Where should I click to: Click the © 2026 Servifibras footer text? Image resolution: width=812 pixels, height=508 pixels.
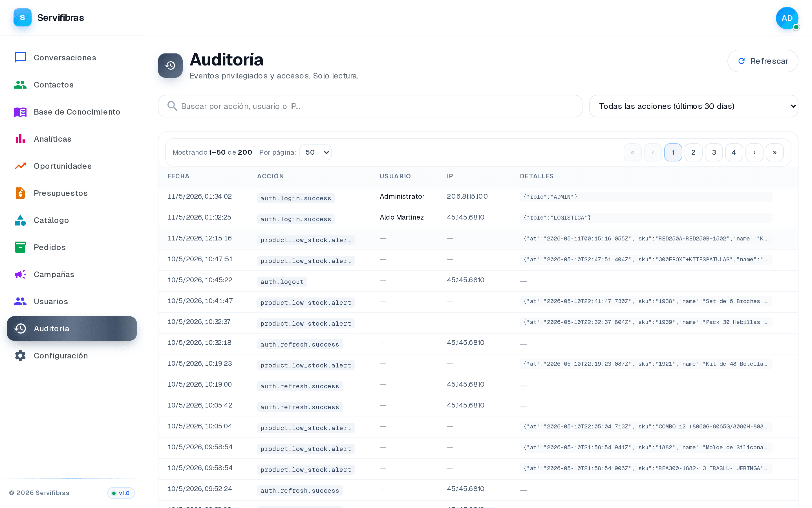tap(39, 493)
